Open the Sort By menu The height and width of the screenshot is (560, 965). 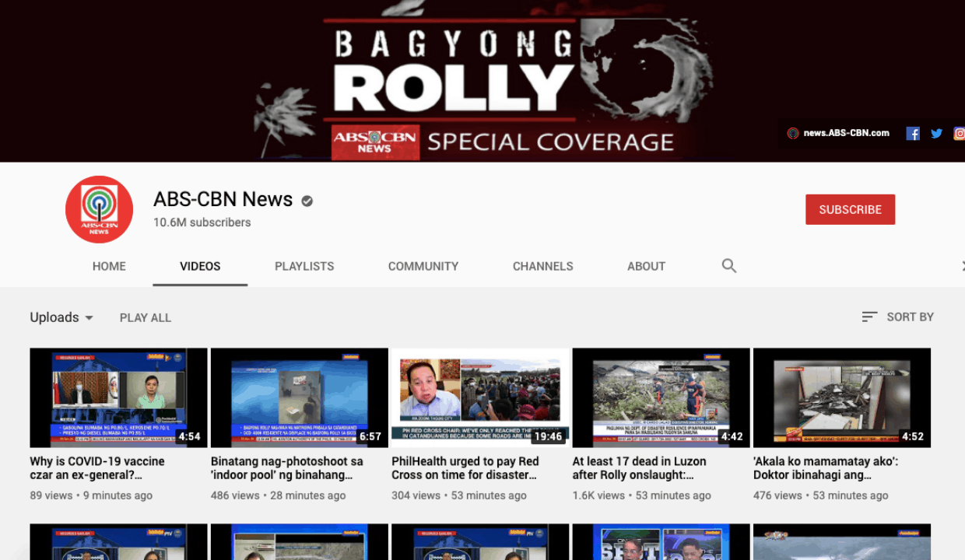[x=897, y=317]
